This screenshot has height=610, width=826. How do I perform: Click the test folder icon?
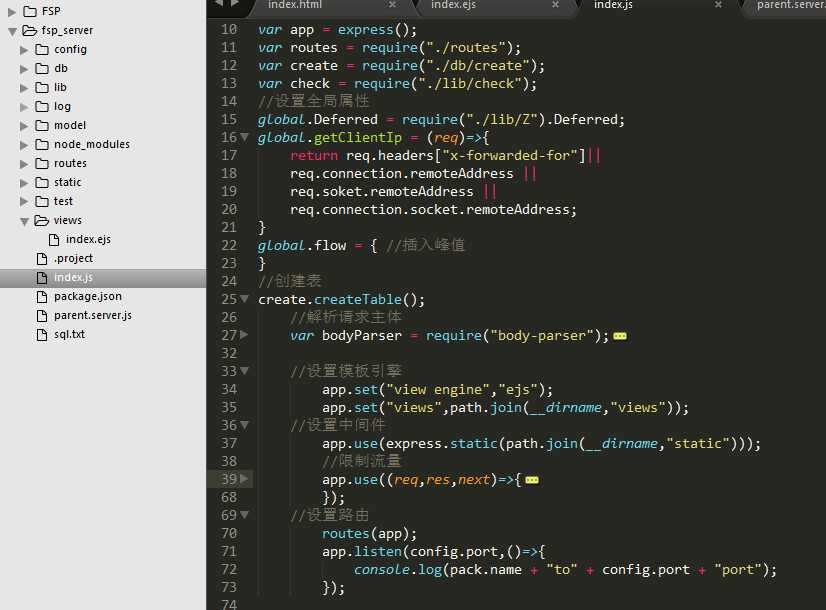[x=42, y=201]
